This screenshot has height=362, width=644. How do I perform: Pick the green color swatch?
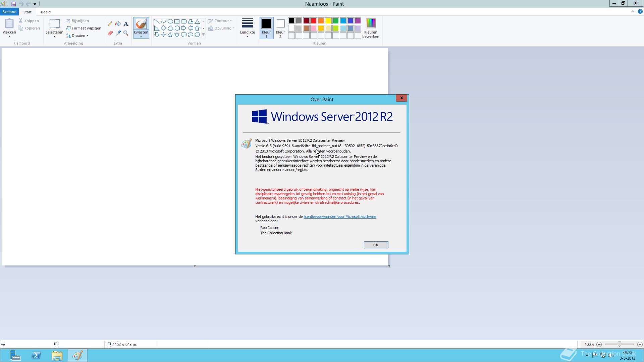[x=336, y=21]
